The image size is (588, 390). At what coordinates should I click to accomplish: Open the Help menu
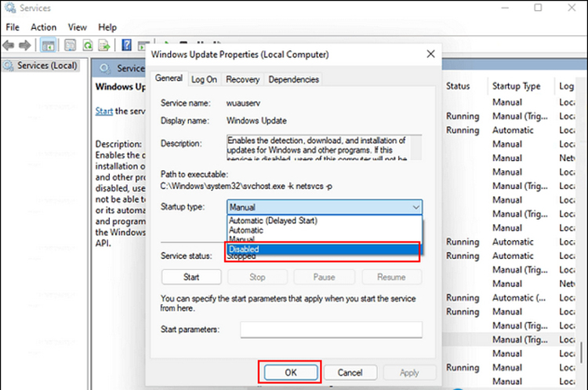point(107,27)
